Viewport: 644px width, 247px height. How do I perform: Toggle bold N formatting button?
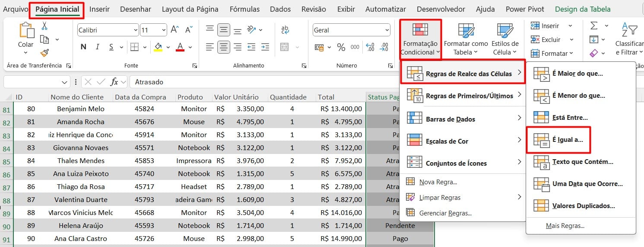pos(83,47)
